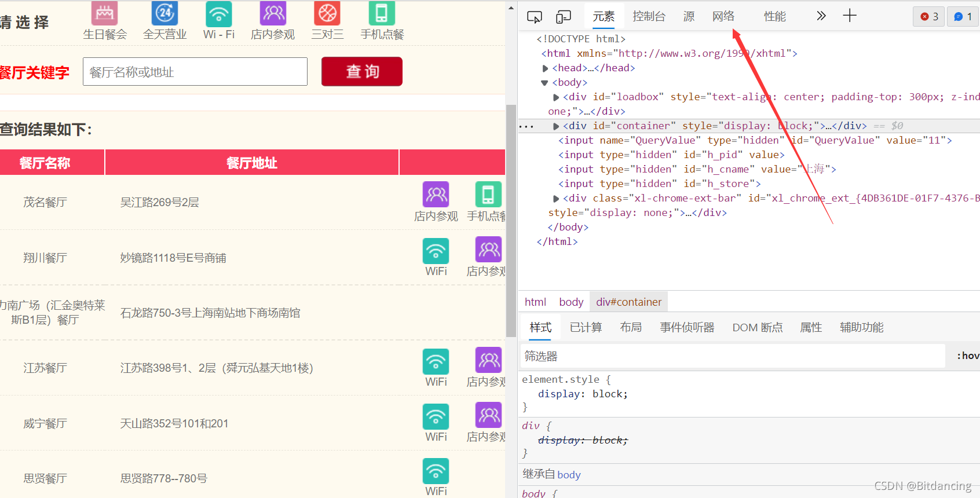
Task: Open more DevTools tabs with chevron
Action: 821,16
